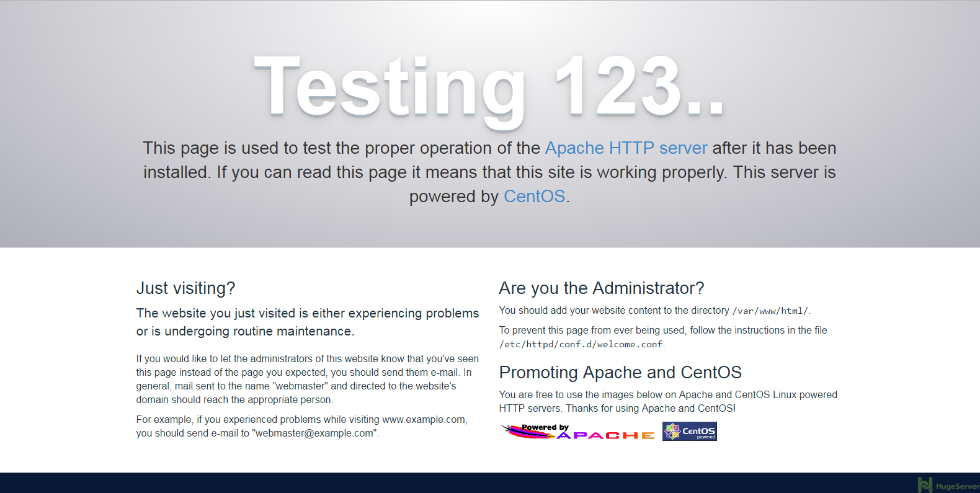Click the 'experiencing problems' maintenance notice paragraph
Viewport: 980px width, 493px height.
[308, 322]
